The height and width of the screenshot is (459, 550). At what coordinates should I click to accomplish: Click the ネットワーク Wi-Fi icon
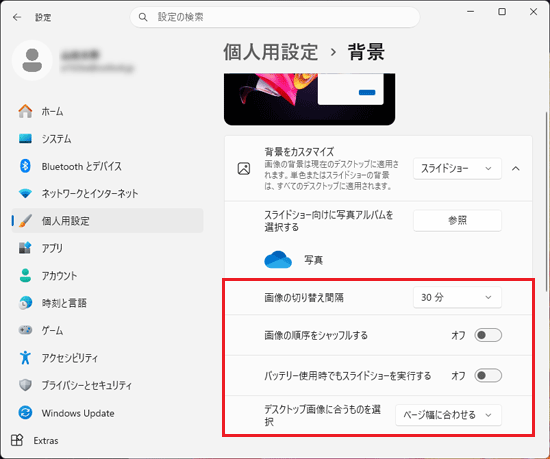[x=25, y=193]
